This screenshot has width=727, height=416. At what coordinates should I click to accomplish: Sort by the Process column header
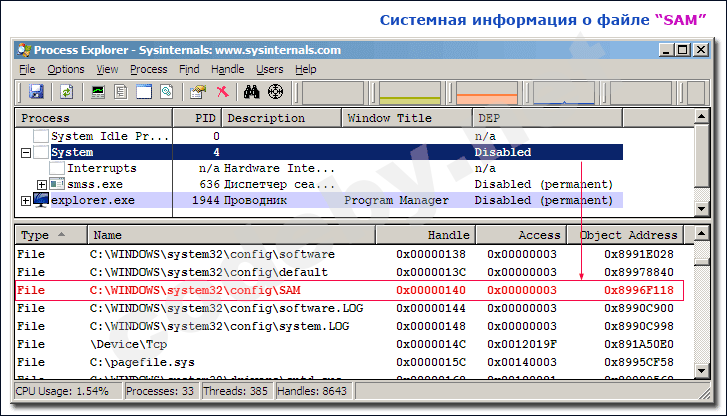[94, 118]
